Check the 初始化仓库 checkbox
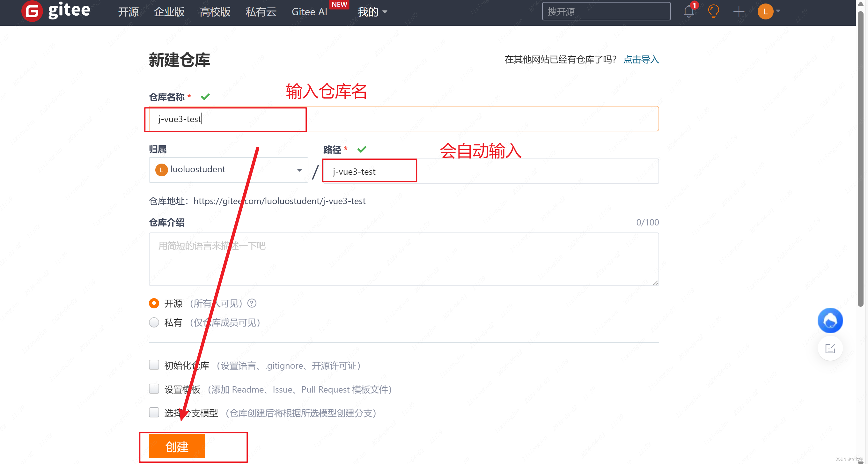Screen dimensions: 868x464 coord(154,365)
